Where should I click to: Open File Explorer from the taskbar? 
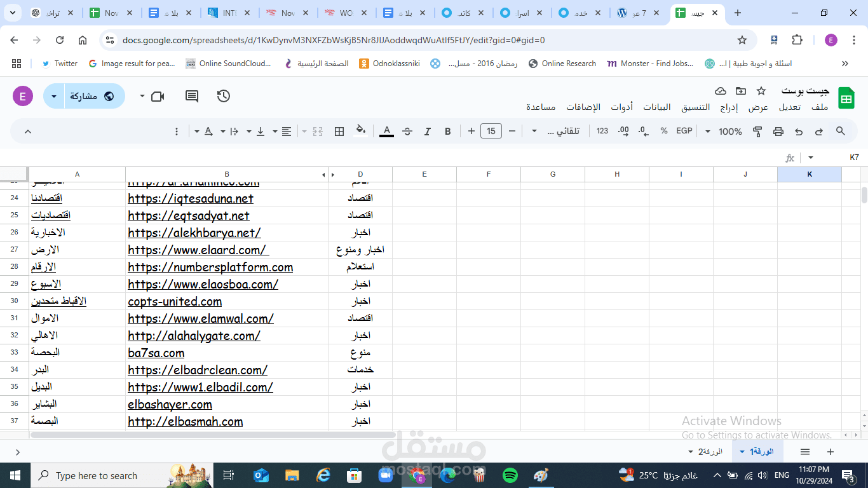[x=292, y=475]
